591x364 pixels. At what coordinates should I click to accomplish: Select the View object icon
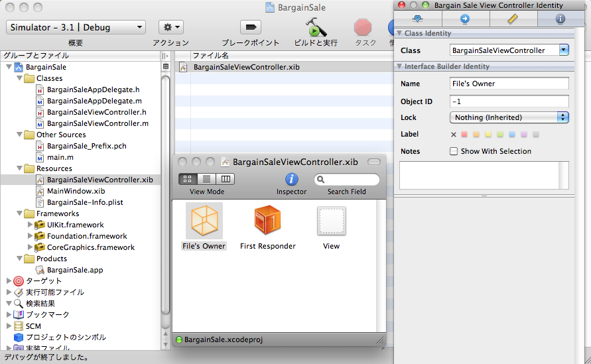click(331, 221)
